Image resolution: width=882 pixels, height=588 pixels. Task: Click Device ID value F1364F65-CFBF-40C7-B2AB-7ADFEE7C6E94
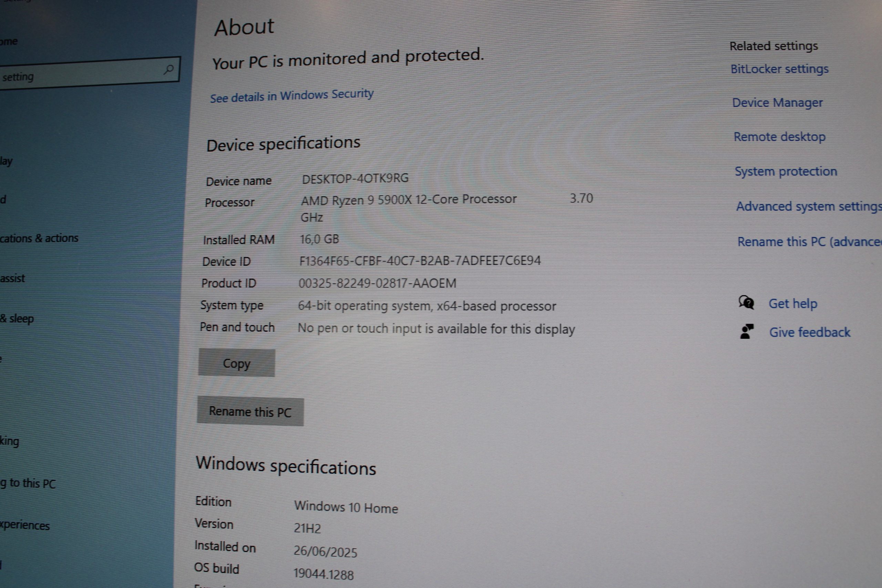420,261
